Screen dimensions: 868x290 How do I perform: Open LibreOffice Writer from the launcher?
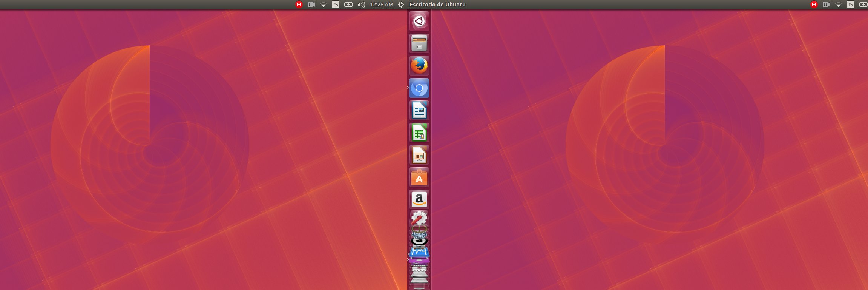[x=419, y=110]
